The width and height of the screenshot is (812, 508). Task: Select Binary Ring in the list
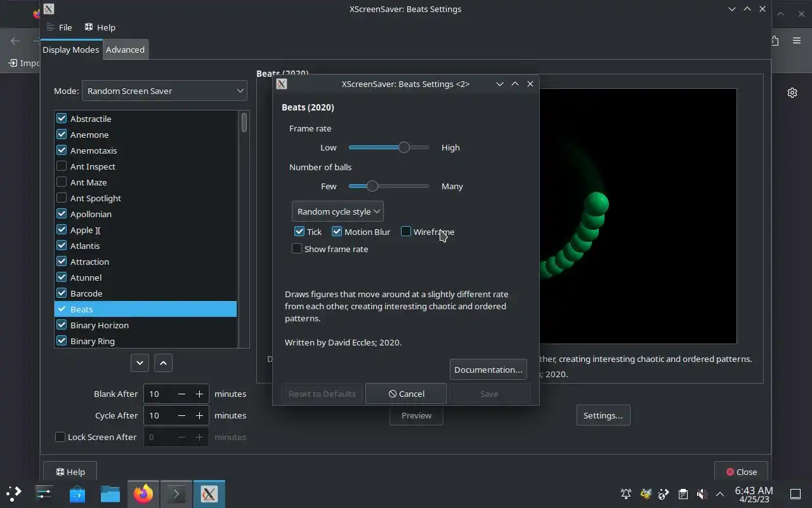(x=145, y=340)
